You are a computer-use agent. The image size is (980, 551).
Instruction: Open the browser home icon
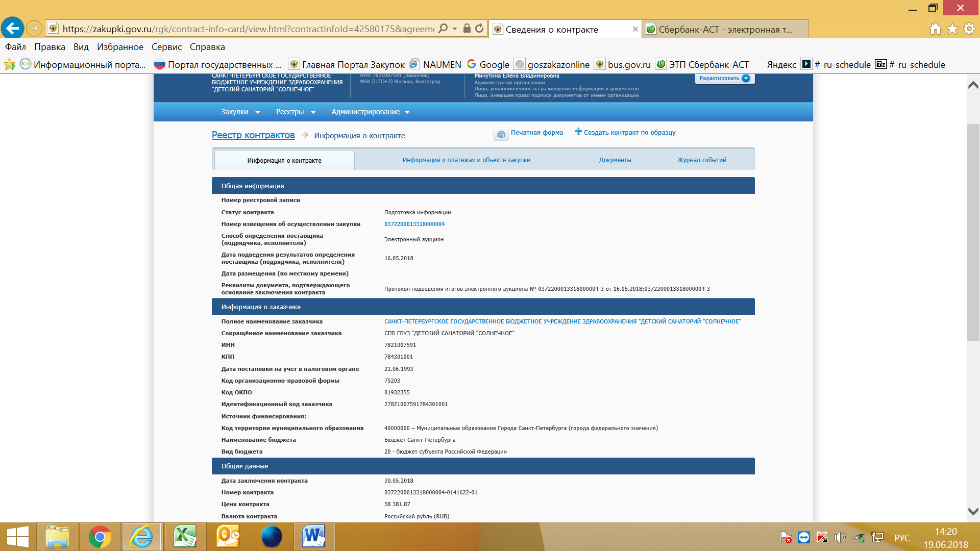[935, 29]
